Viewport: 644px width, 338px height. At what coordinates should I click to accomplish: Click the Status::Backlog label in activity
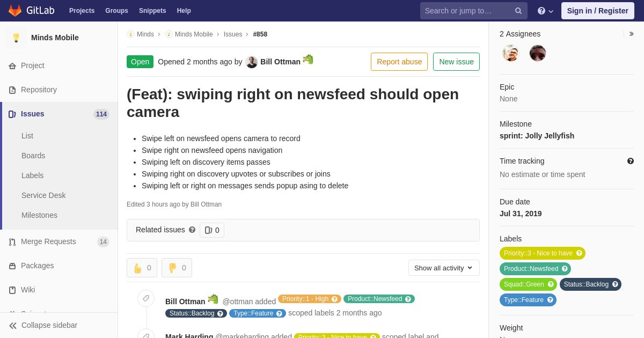196,313
